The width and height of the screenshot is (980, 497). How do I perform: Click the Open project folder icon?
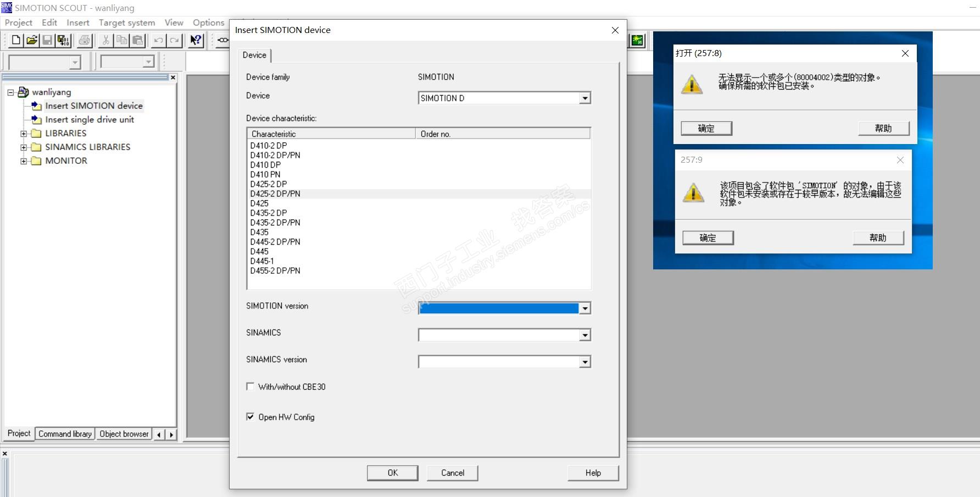tap(32, 40)
